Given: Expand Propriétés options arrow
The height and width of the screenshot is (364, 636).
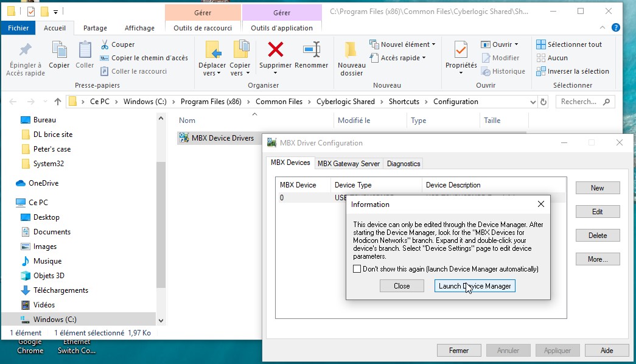Looking at the screenshot, I should coord(461,73).
